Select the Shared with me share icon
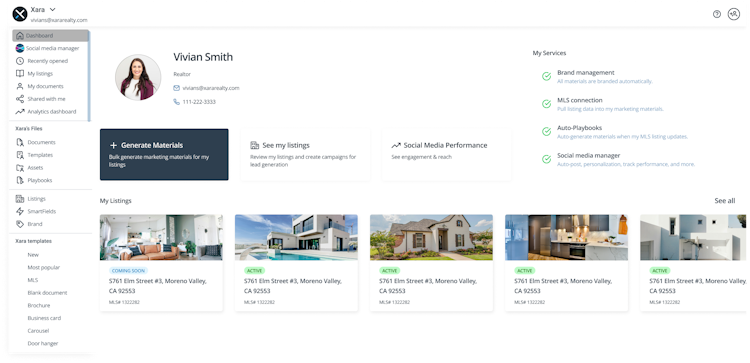The width and height of the screenshot is (750, 363). pos(20,99)
